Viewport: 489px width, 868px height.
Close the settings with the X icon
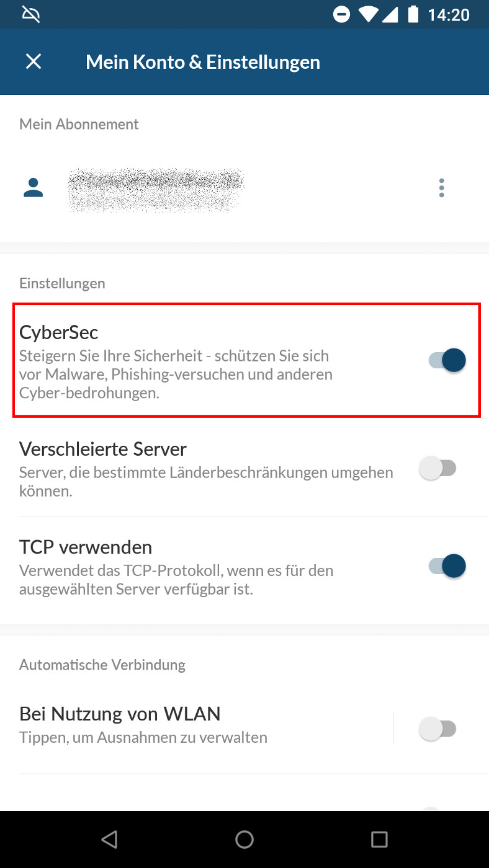point(33,61)
